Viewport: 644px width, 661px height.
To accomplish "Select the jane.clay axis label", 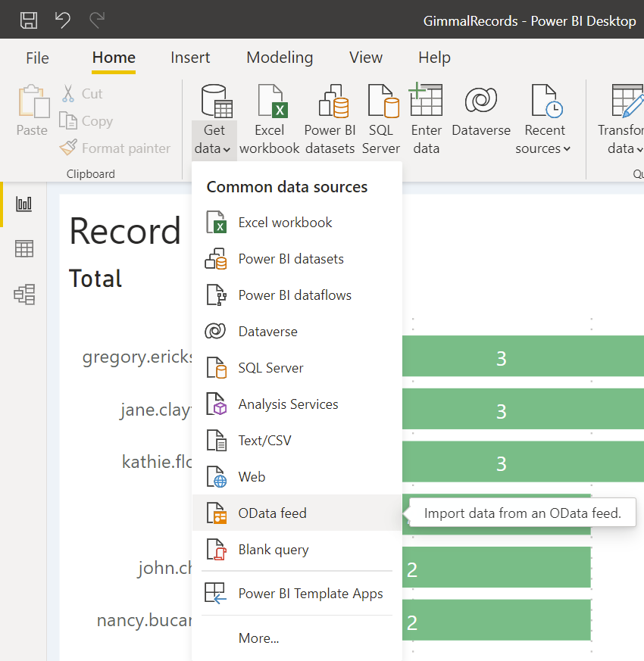I will coord(156,410).
